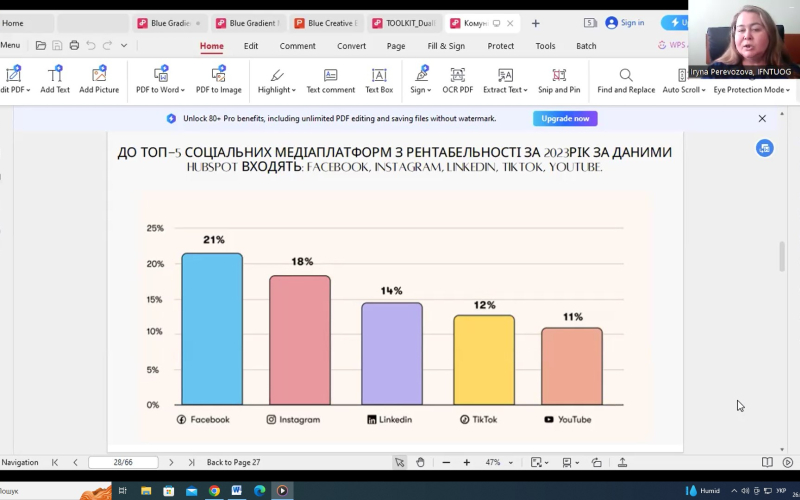Zoom out with the minus button
Viewport: 800px width, 500px height.
(x=446, y=462)
